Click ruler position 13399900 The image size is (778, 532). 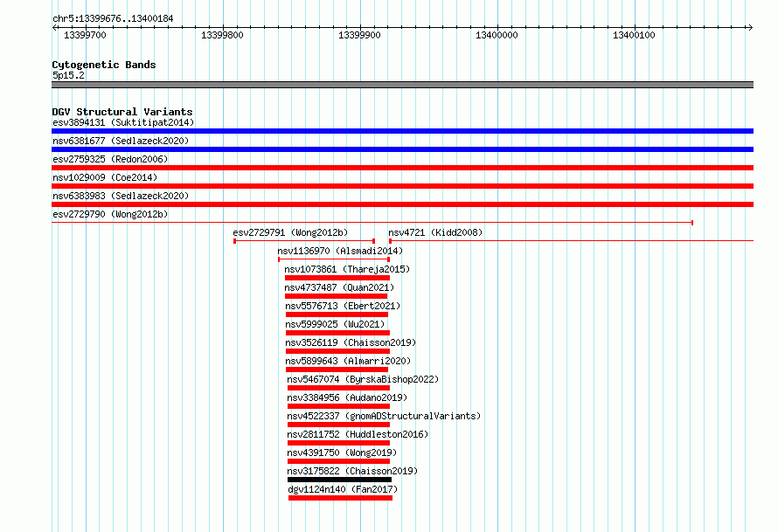coord(360,35)
